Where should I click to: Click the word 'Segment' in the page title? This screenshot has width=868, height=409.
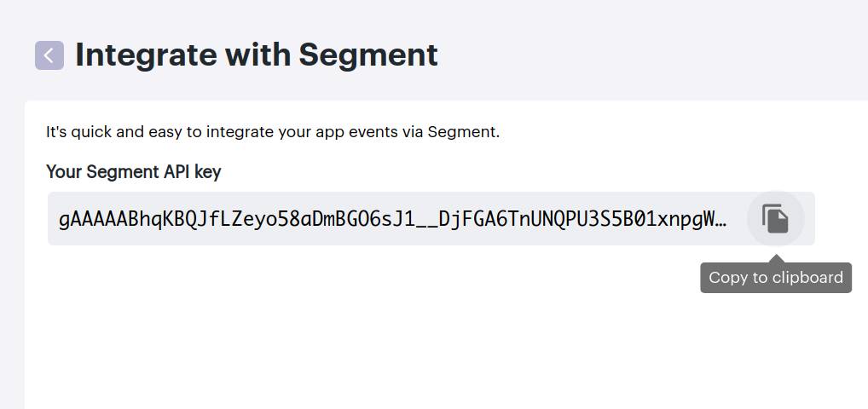(x=368, y=55)
